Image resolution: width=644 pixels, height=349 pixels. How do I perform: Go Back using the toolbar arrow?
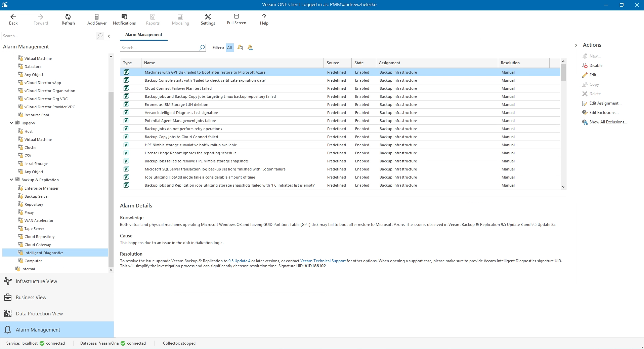13,20
